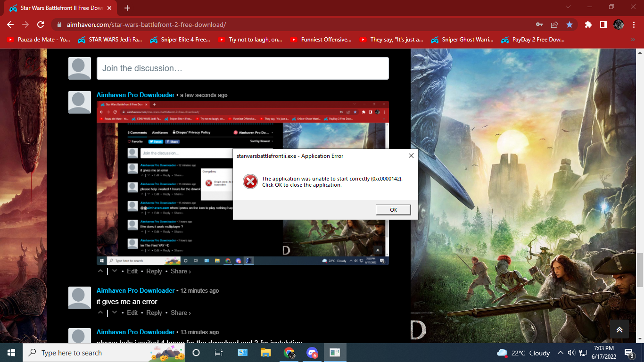Open volume speaker icon in tray
This screenshot has height=362, width=644.
[x=571, y=353]
